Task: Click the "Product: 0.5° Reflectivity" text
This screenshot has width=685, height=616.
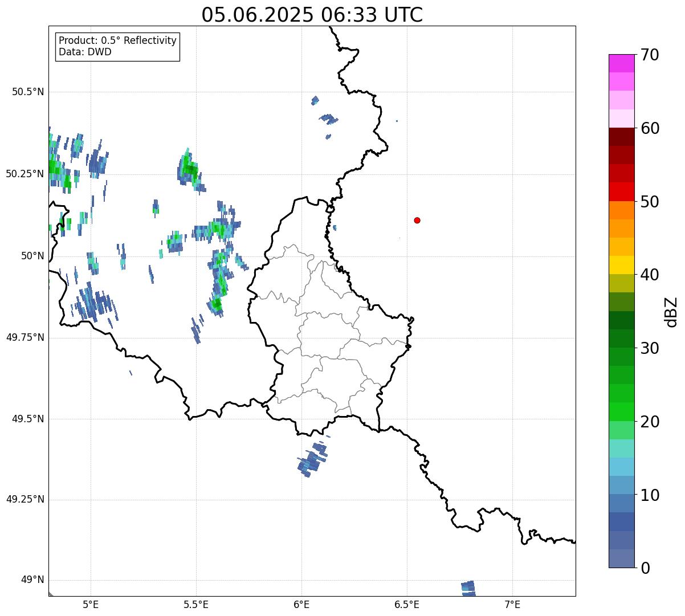Action: coord(117,41)
